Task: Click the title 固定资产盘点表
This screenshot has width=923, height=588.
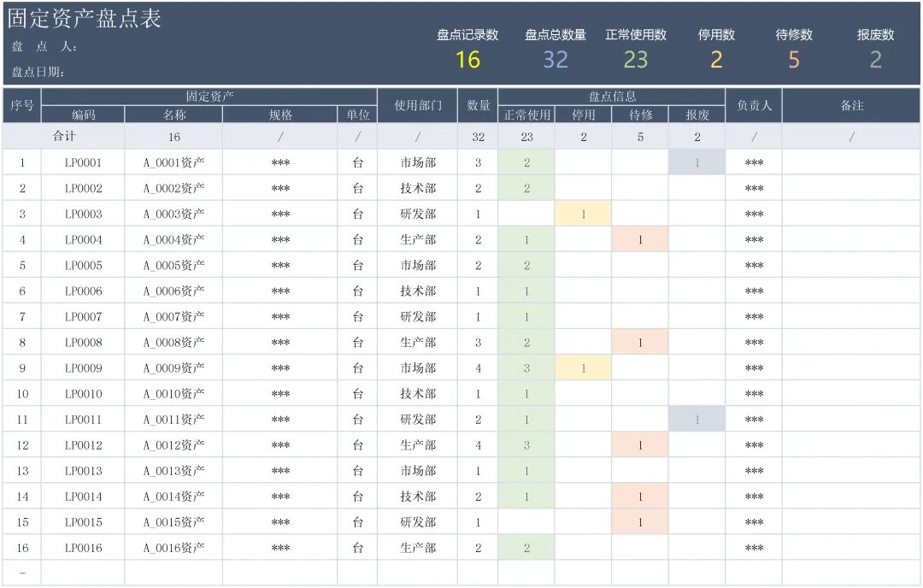Action: [x=84, y=18]
